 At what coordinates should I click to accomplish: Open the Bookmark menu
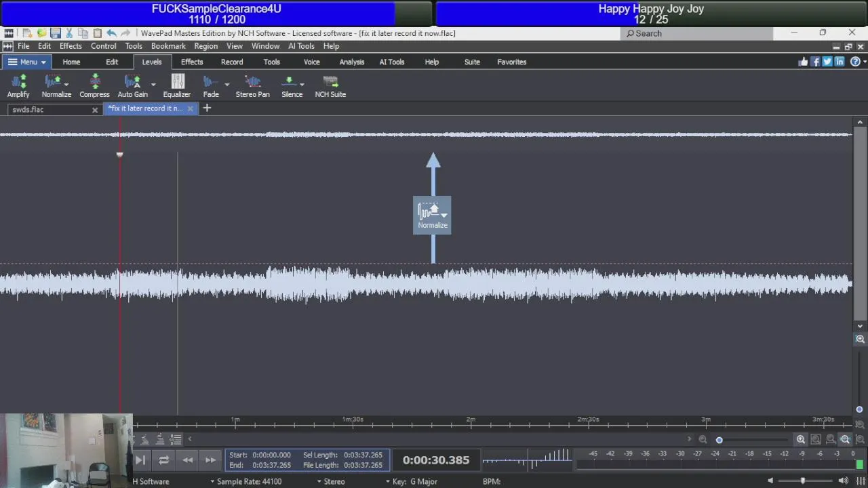click(x=168, y=46)
